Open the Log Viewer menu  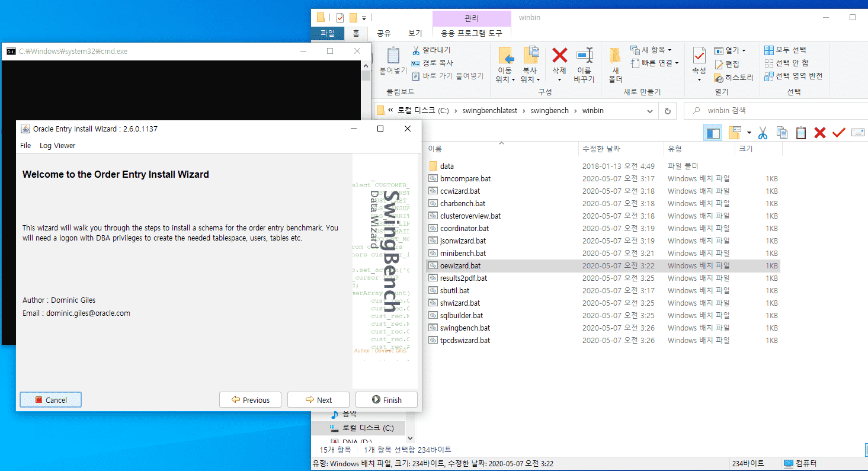(x=57, y=146)
